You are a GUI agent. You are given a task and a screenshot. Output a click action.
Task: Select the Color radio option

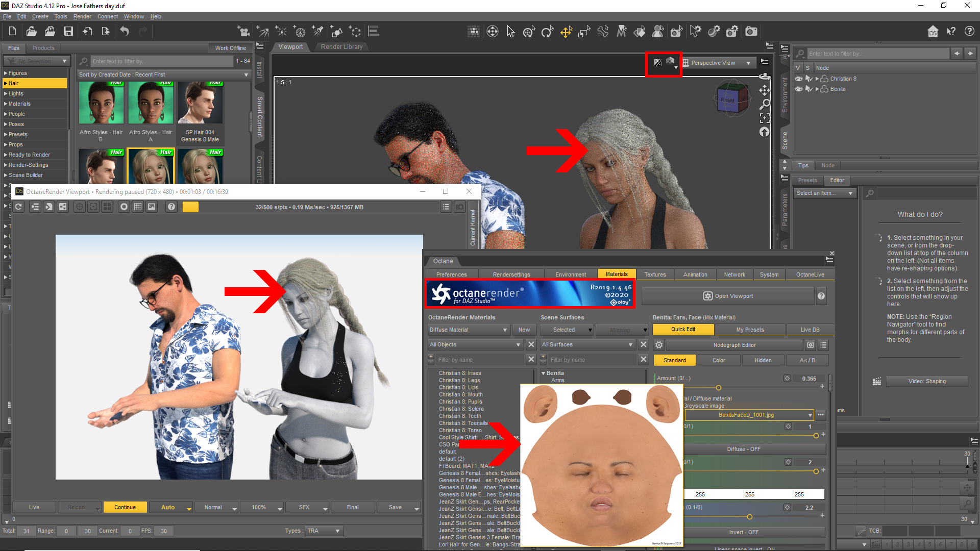pyautogui.click(x=719, y=360)
